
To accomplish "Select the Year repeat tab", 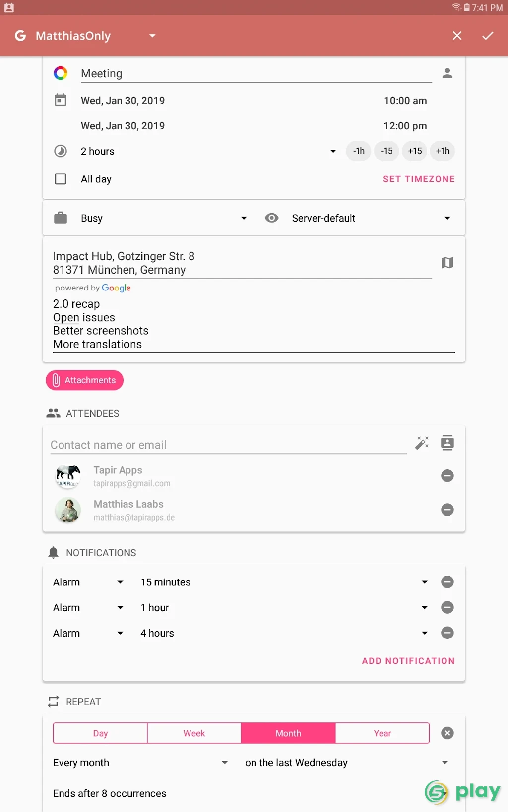I will pos(382,733).
